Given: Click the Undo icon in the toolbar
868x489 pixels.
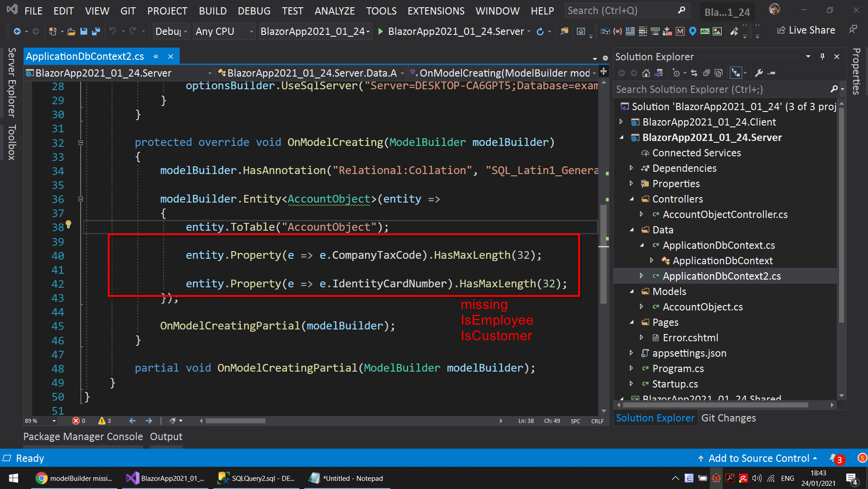Looking at the screenshot, I should click(113, 31).
